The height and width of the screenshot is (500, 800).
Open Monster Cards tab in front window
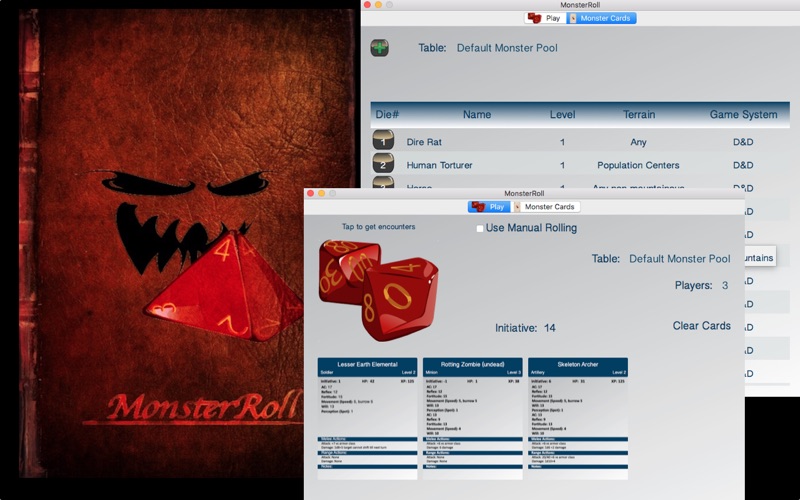[545, 207]
